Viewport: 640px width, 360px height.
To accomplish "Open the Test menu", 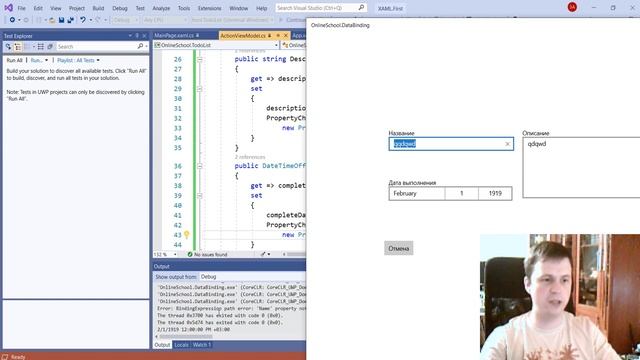I will point(140,8).
